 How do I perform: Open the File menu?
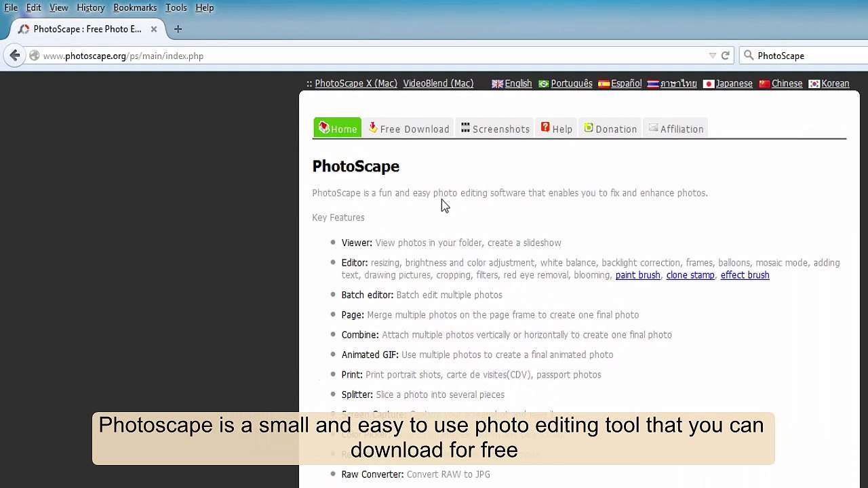[x=11, y=7]
